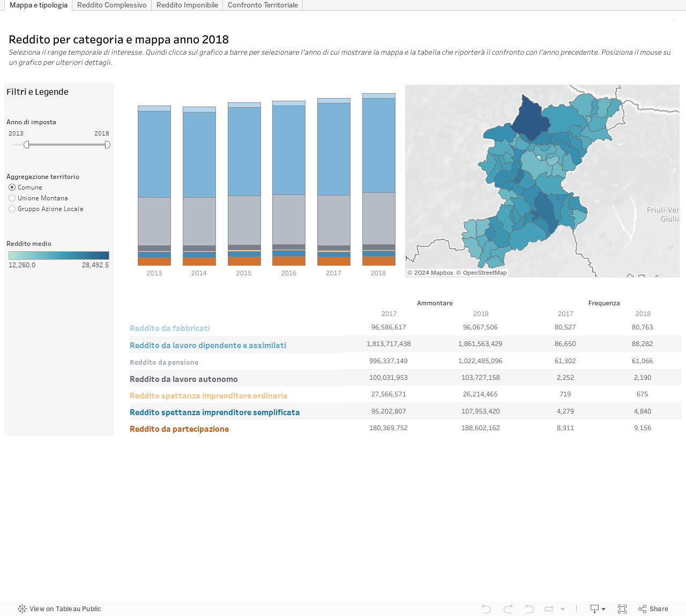Open the Confronto Territoriale tab
Image resolution: width=686 pixels, height=616 pixels.
(x=263, y=5)
